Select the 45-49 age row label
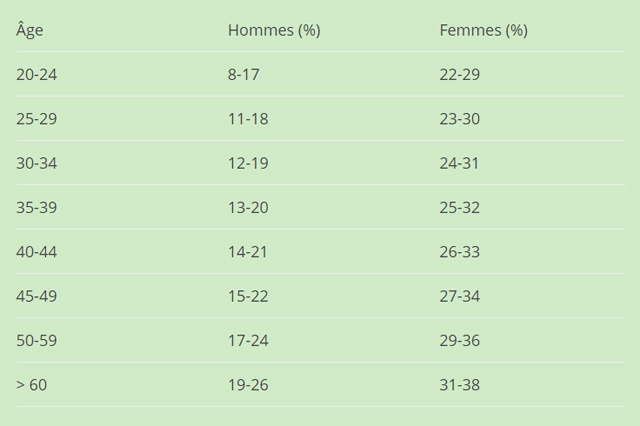 pos(37,296)
